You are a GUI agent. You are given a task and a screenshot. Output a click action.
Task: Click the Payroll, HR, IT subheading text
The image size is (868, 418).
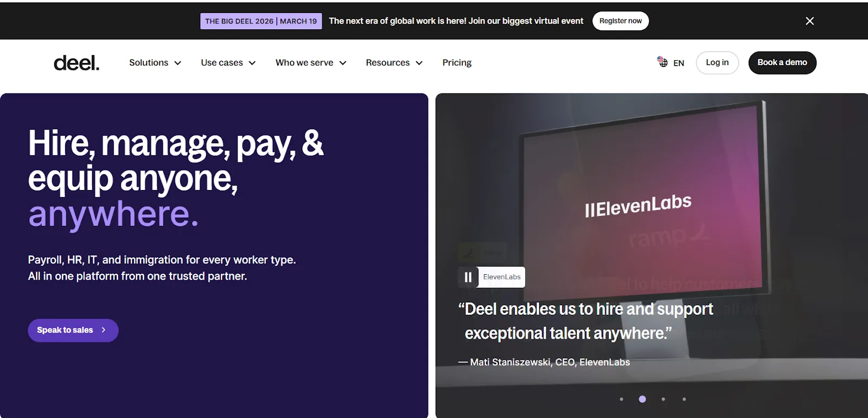162,268
